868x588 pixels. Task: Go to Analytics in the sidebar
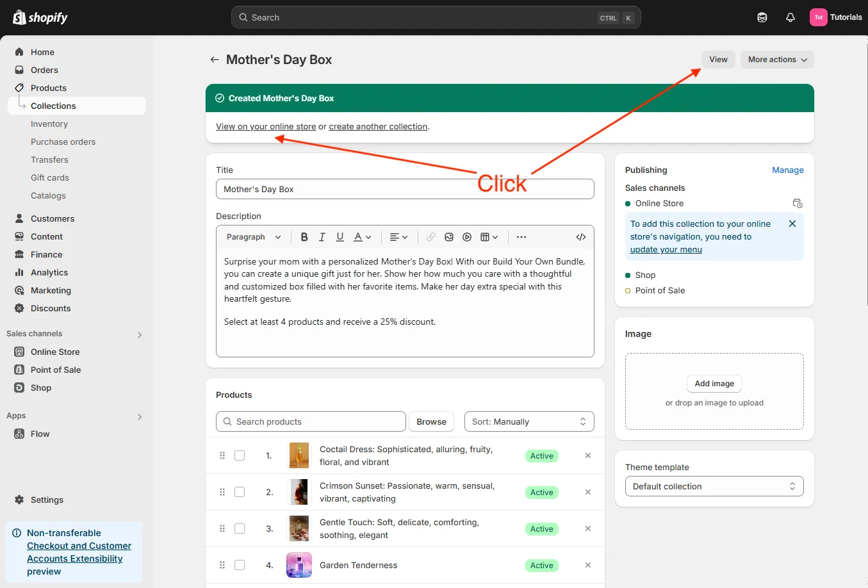pos(49,272)
